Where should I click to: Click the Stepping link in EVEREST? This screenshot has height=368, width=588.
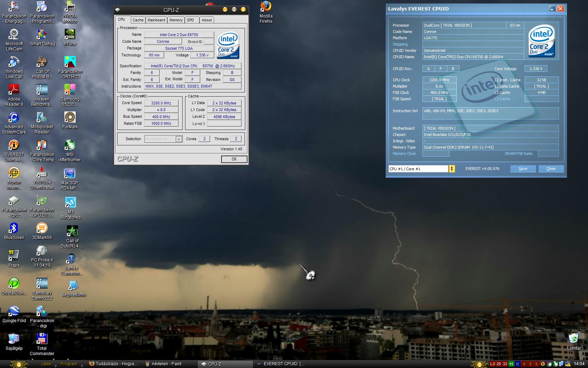[400, 44]
